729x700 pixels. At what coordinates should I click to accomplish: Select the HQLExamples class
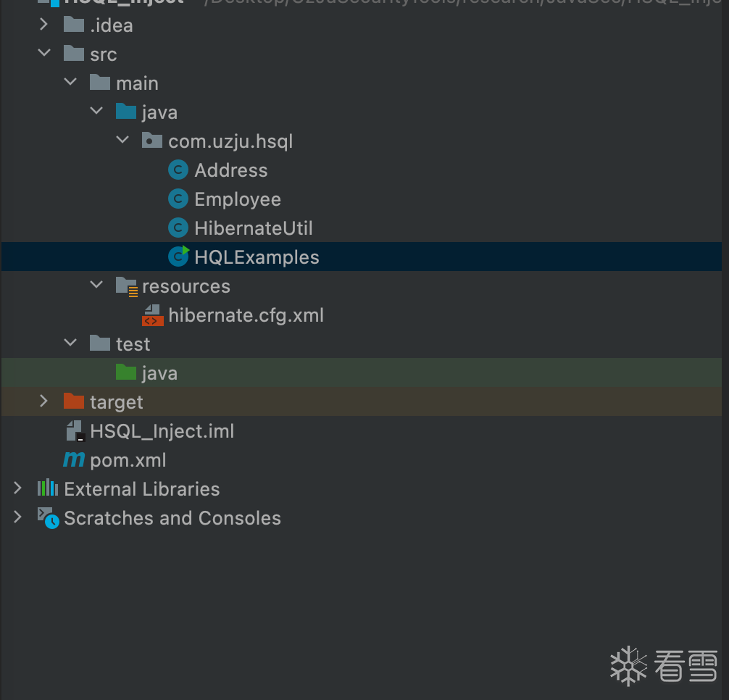pos(257,257)
